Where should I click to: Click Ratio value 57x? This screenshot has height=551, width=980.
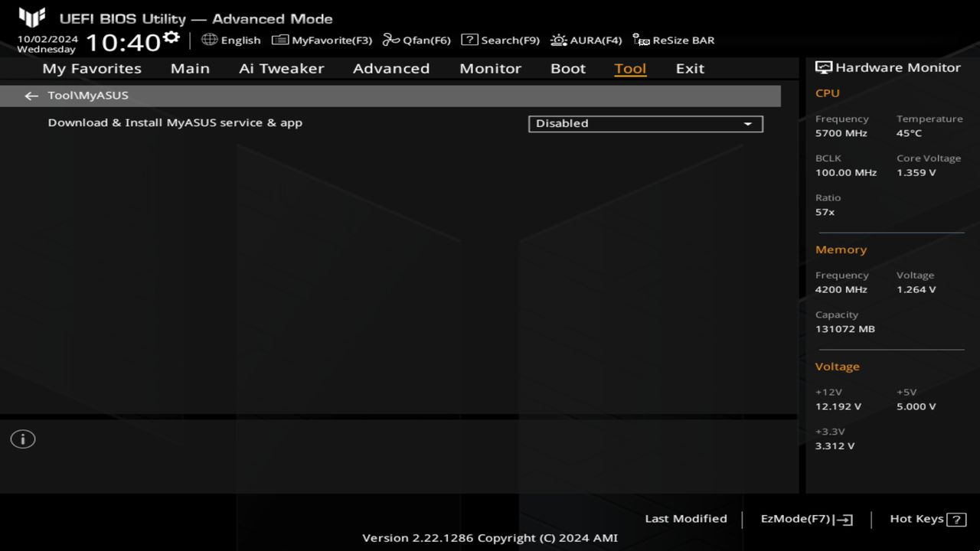(825, 212)
